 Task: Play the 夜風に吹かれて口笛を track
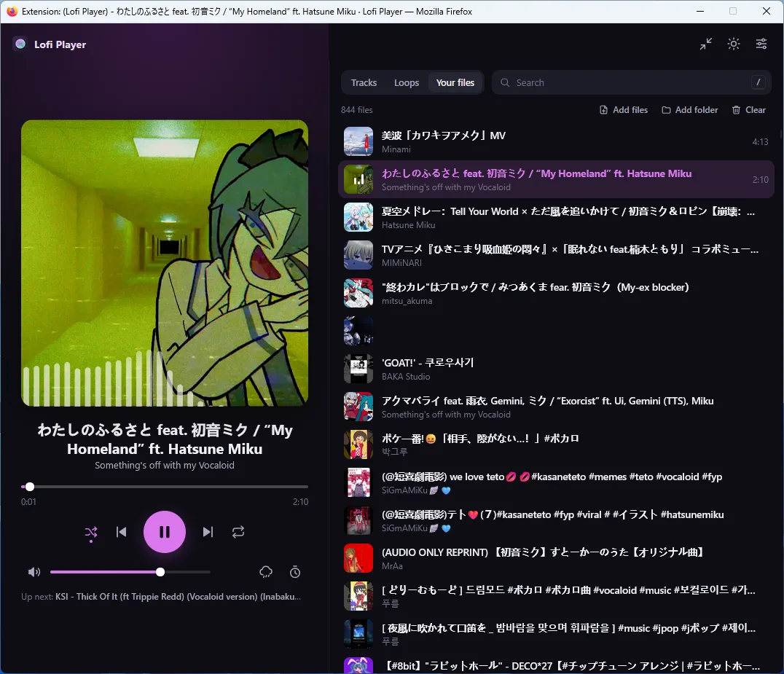(x=556, y=634)
